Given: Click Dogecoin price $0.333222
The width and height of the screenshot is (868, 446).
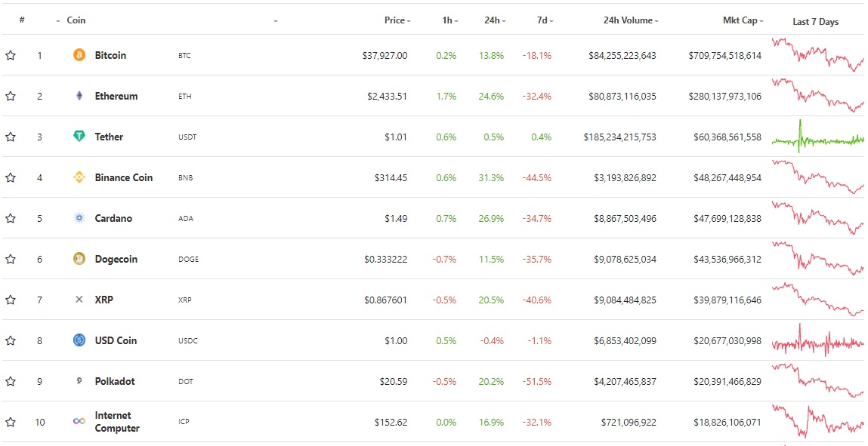Looking at the screenshot, I should pos(385,259).
